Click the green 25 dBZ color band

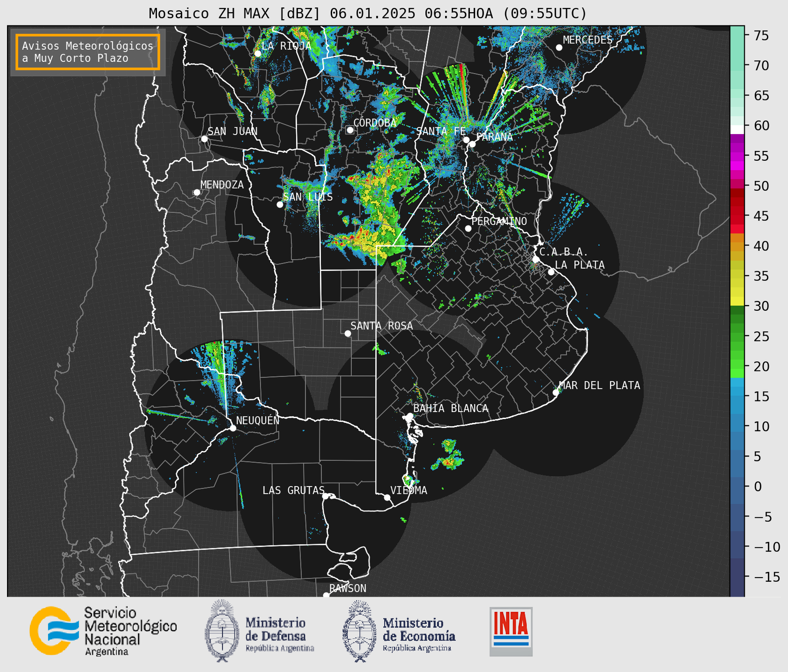point(737,336)
